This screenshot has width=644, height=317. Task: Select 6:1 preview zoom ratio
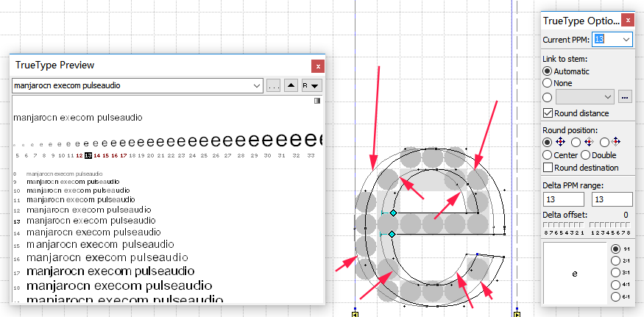tap(615, 296)
